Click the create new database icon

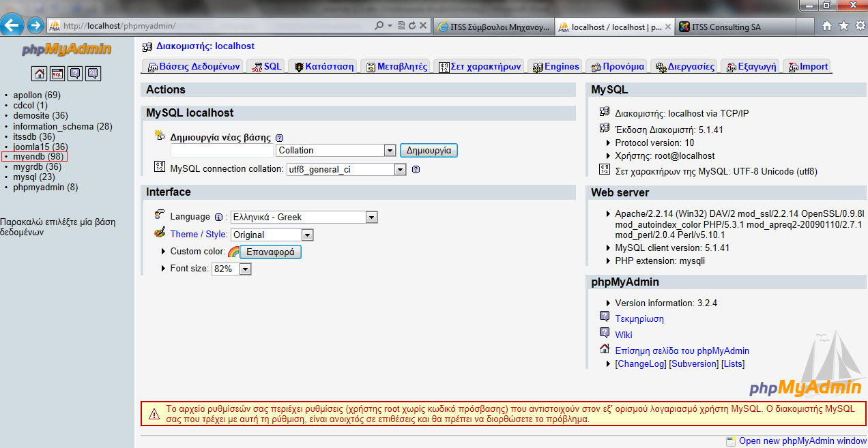[x=160, y=135]
